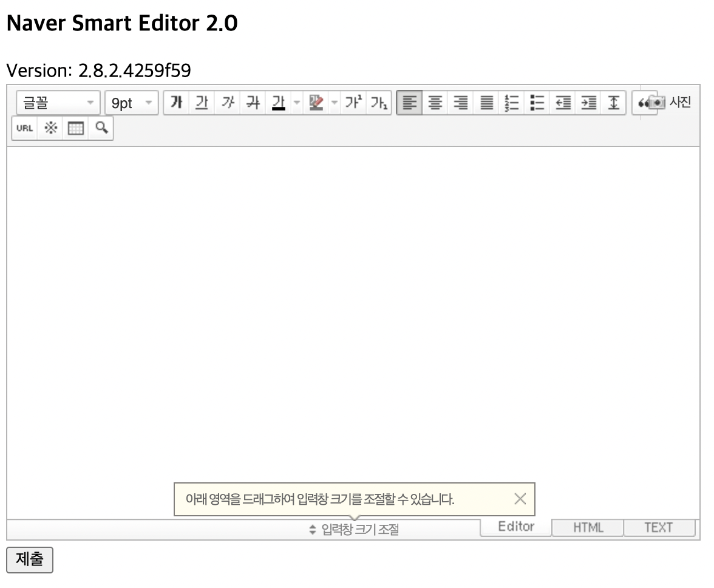Image resolution: width=714 pixels, height=588 pixels.
Task: Open the line spacing tool
Action: (x=614, y=103)
